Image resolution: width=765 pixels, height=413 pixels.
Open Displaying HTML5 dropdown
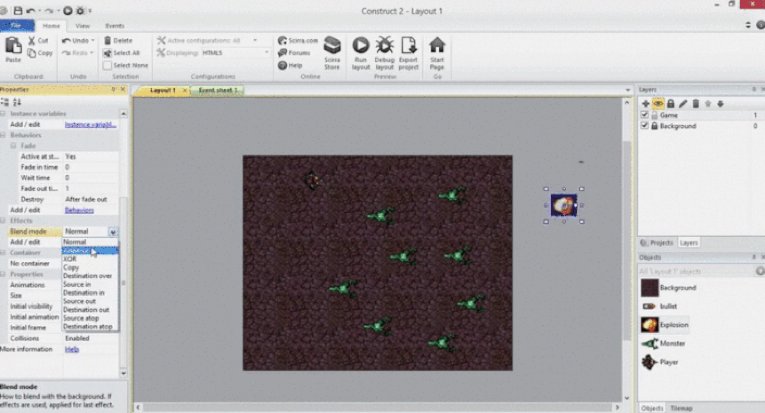point(266,53)
